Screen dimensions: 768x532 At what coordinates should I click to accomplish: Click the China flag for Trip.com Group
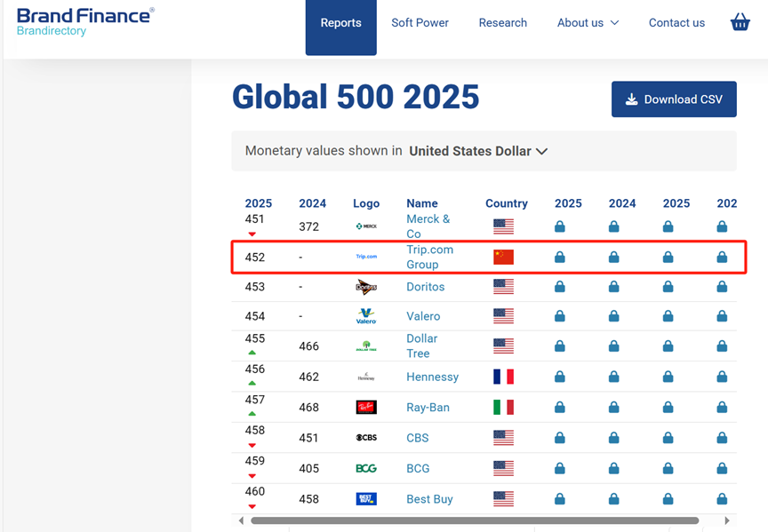[503, 258]
